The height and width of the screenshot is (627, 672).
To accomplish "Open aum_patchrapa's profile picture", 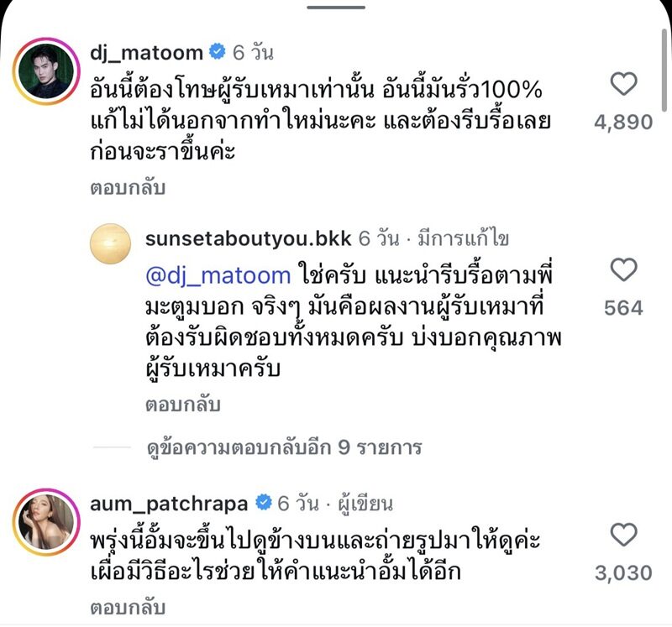I will click(46, 522).
